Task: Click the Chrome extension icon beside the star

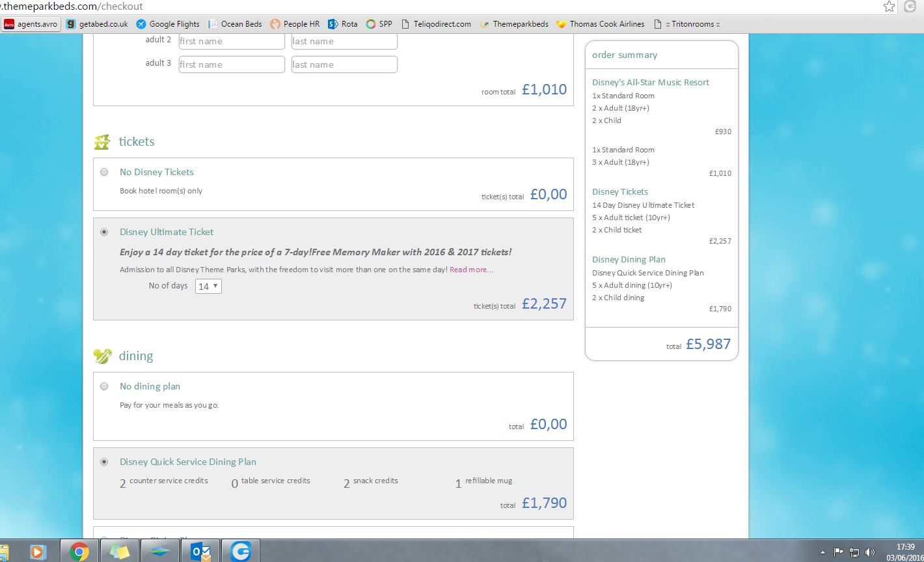Action: click(x=910, y=7)
